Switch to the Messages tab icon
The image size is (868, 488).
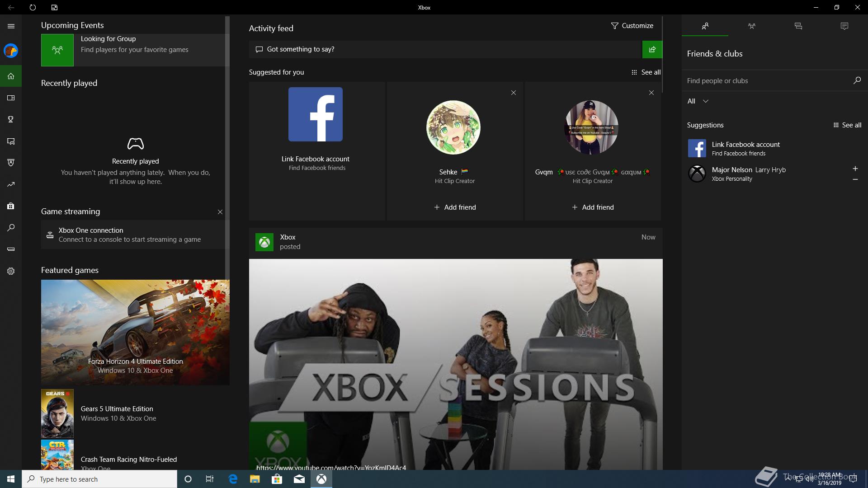point(798,26)
